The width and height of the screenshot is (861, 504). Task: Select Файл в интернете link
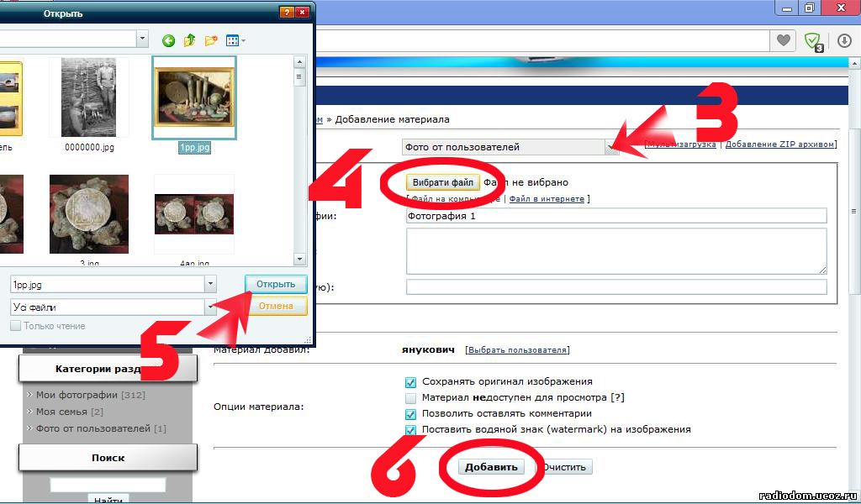547,199
